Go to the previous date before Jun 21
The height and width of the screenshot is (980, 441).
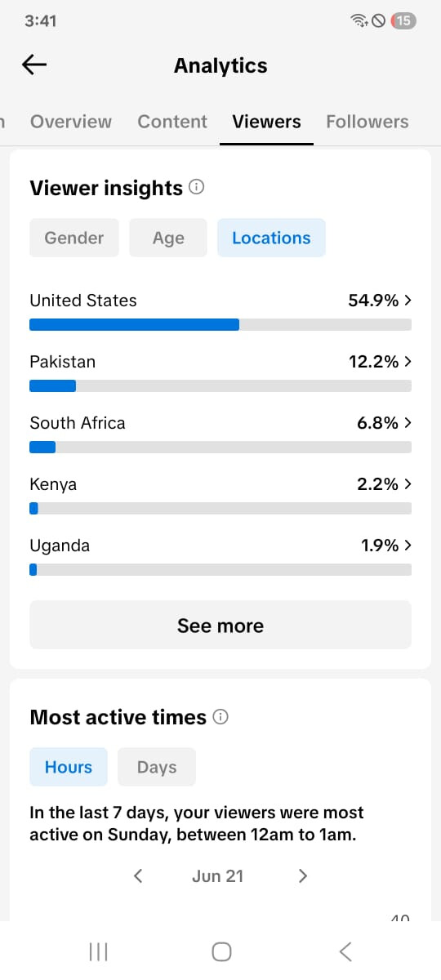138,875
